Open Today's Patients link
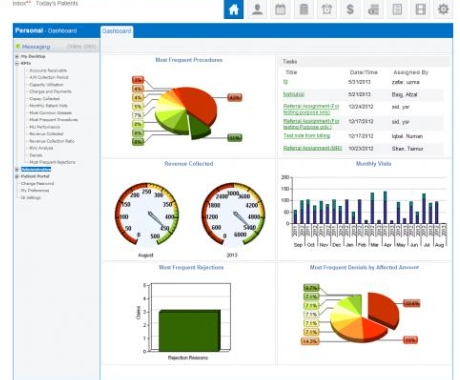460x380 pixels. click(x=57, y=3)
